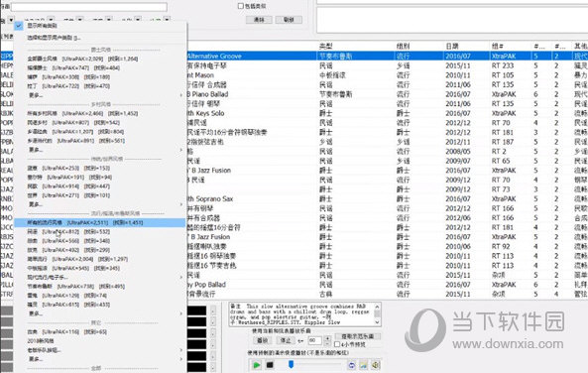Select menu entry with UltraPAK=116
The image size is (588, 373).
(100, 331)
